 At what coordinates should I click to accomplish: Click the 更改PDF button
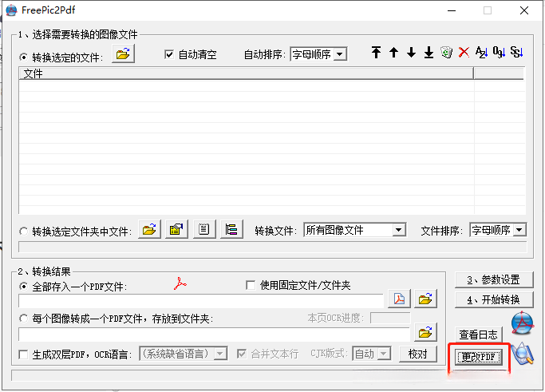tap(479, 357)
